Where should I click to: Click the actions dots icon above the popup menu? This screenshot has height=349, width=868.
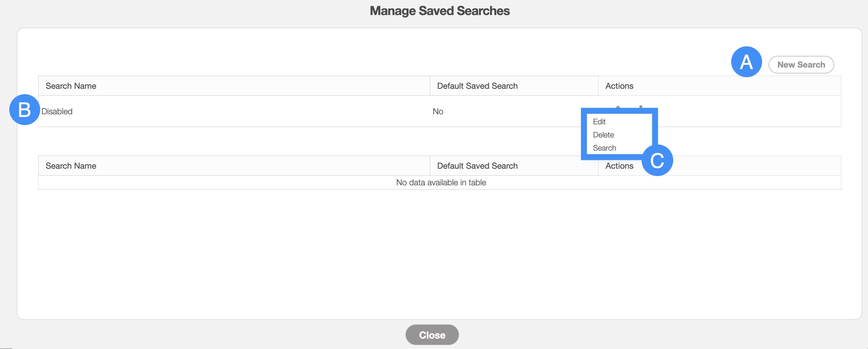coord(641,106)
